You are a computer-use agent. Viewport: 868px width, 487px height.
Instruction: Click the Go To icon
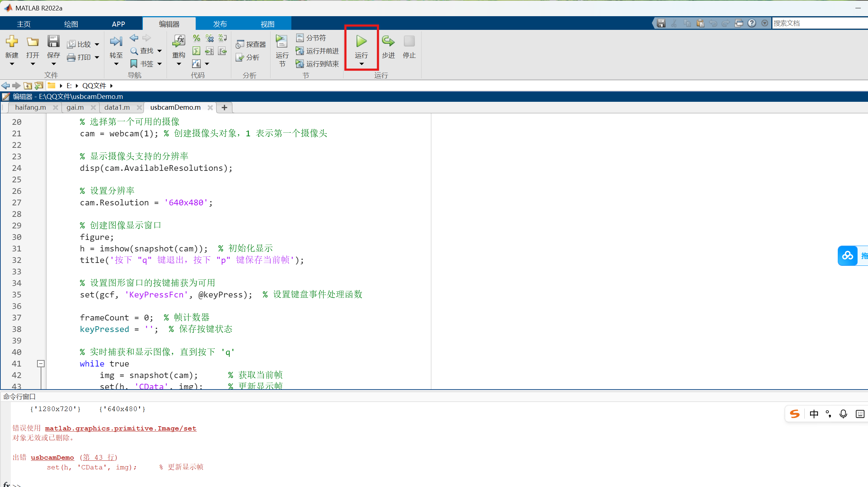pos(116,42)
